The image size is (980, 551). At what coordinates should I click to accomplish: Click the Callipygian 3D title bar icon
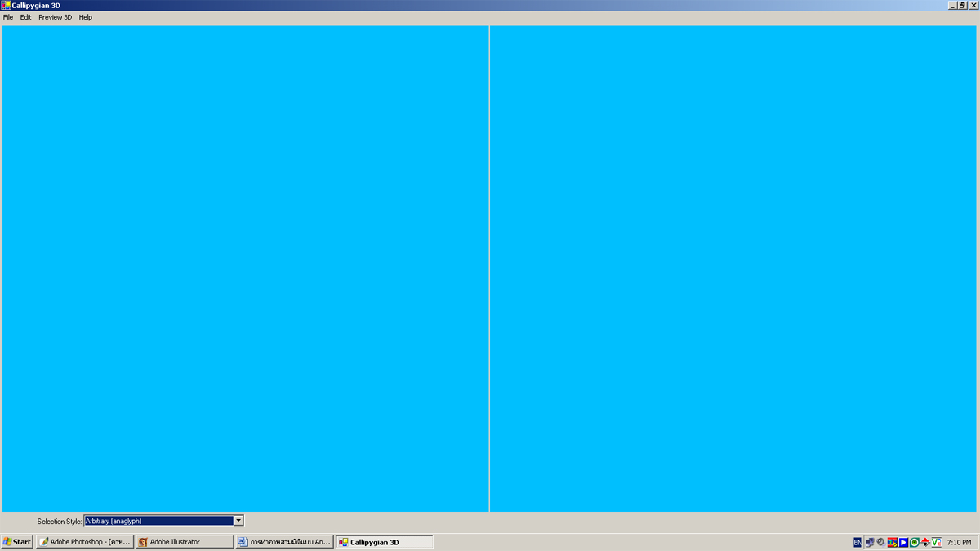6,5
